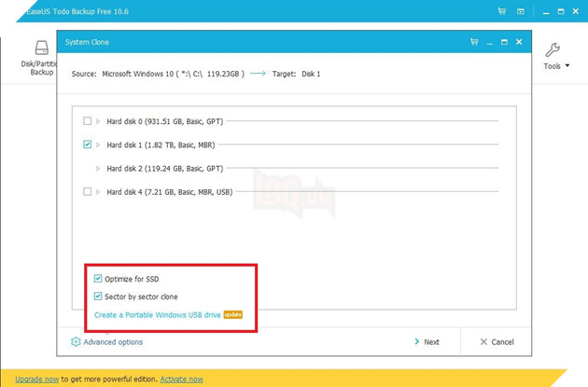This screenshot has height=387, width=588.
Task: Click the Advanced options gear icon
Action: point(76,341)
